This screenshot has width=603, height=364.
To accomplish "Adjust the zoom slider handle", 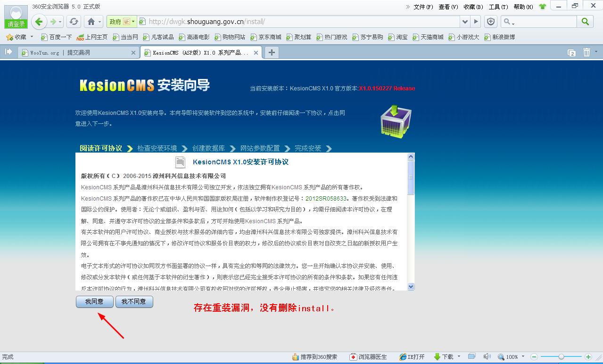I will [x=561, y=357].
